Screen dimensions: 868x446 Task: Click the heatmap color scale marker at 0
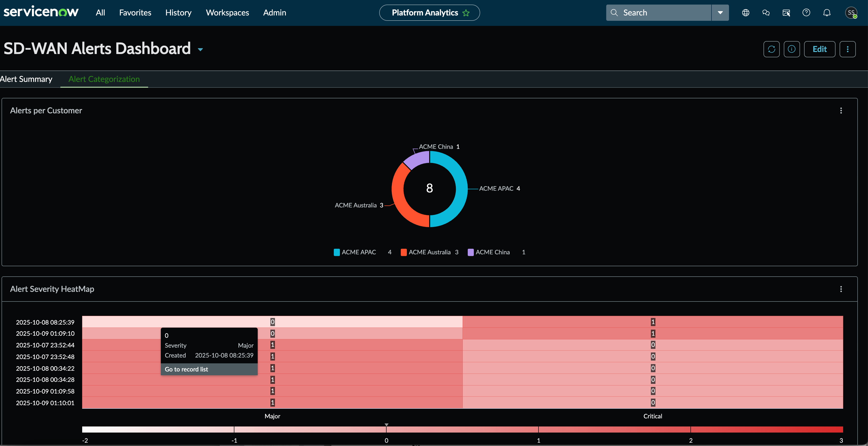(x=387, y=425)
